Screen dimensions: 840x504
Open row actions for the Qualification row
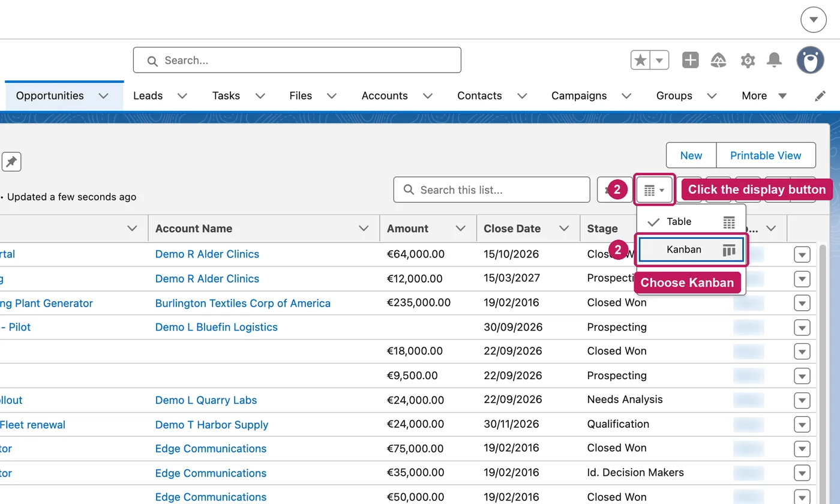(x=802, y=425)
